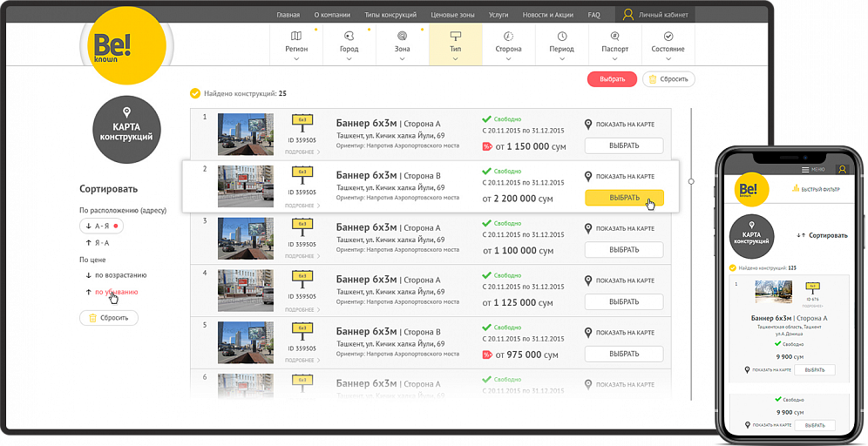
Task: Sort by address Я - А
Action: (98, 243)
